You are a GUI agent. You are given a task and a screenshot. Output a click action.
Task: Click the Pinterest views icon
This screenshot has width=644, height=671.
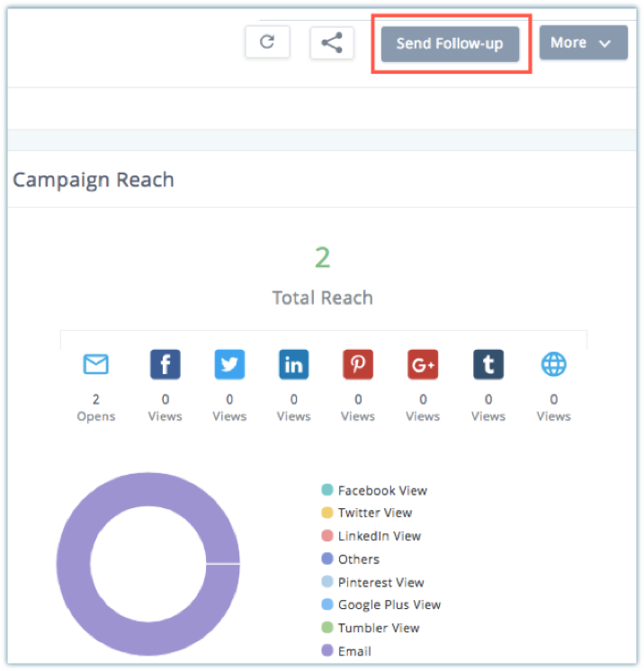(358, 364)
